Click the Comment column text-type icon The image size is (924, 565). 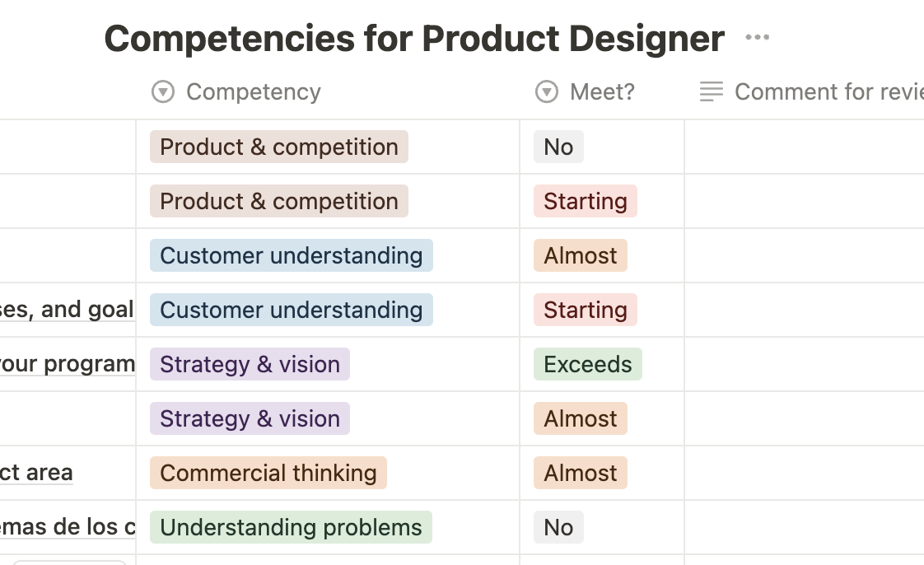click(712, 92)
